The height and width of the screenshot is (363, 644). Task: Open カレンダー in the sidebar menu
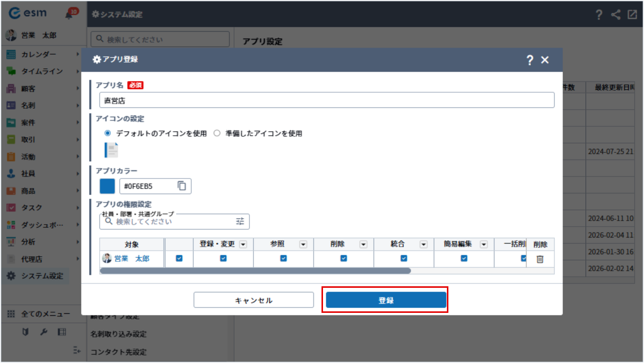click(39, 54)
